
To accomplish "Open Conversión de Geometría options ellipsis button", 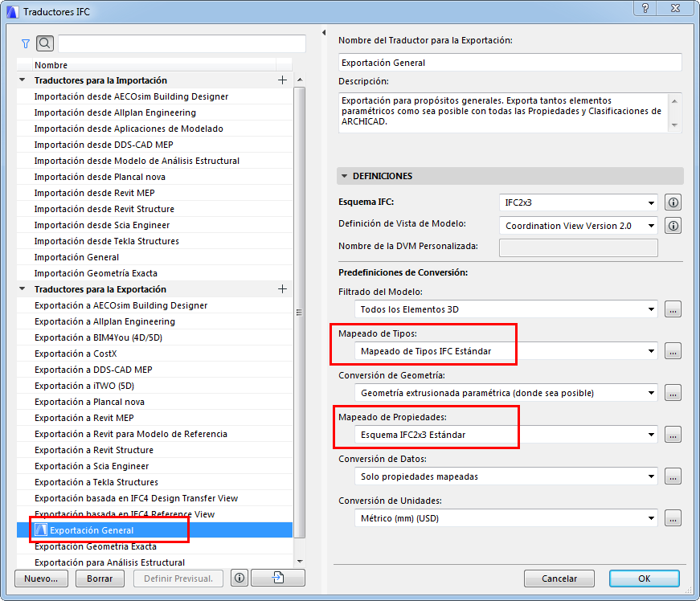I will (673, 393).
